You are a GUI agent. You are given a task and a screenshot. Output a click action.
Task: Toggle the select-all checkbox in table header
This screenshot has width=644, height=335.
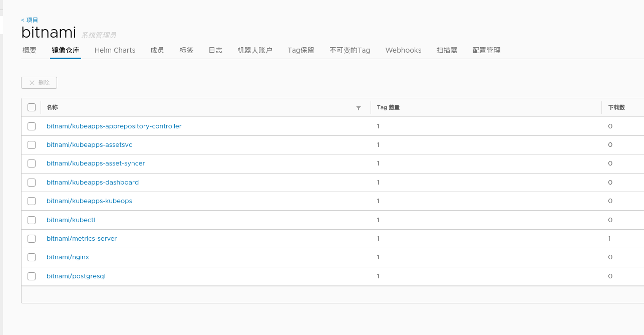[x=32, y=107]
